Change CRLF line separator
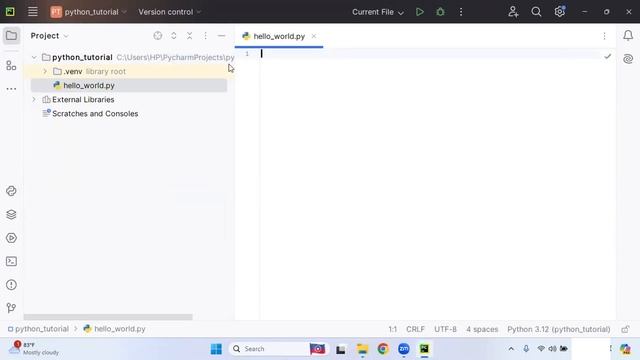The width and height of the screenshot is (640, 360). (416, 329)
